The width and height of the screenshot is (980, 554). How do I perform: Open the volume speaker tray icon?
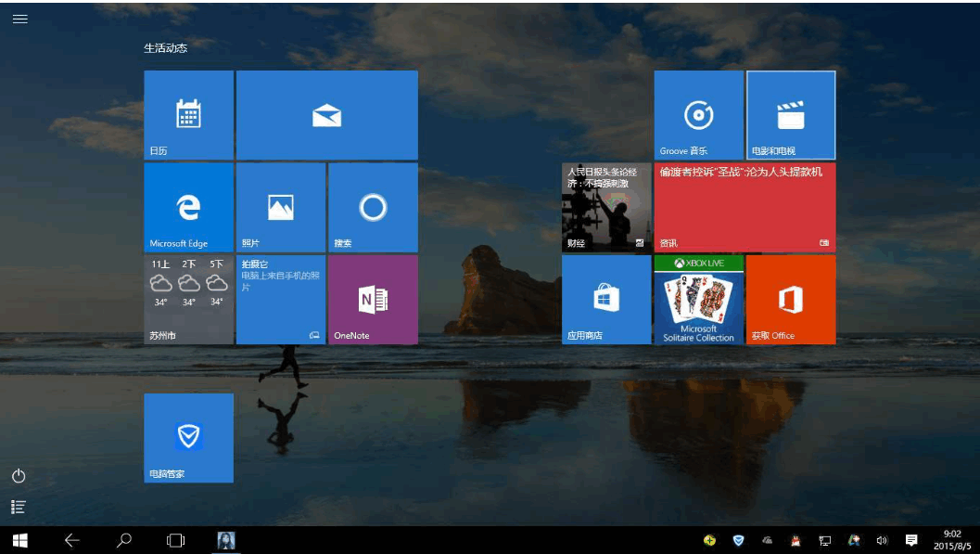pos(882,540)
